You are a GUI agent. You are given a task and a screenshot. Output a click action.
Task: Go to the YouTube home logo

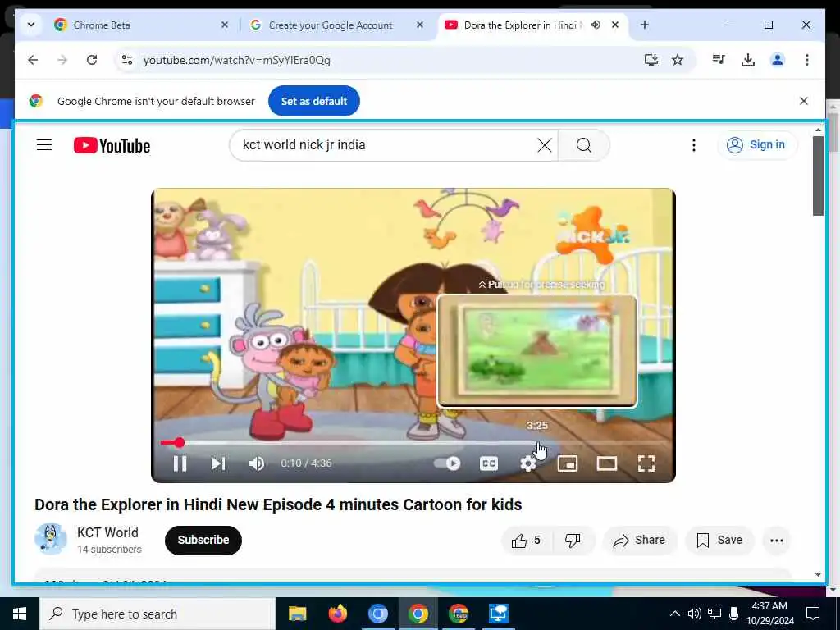112,145
